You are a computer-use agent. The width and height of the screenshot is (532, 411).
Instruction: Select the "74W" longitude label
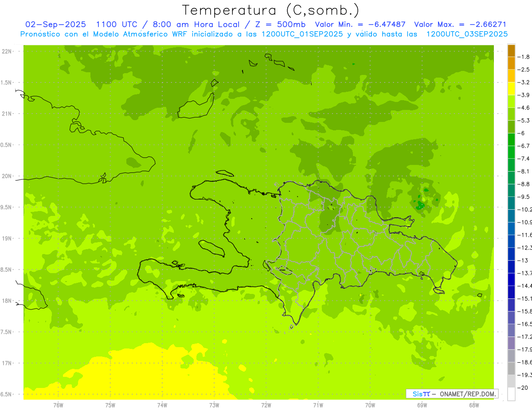click(x=162, y=405)
